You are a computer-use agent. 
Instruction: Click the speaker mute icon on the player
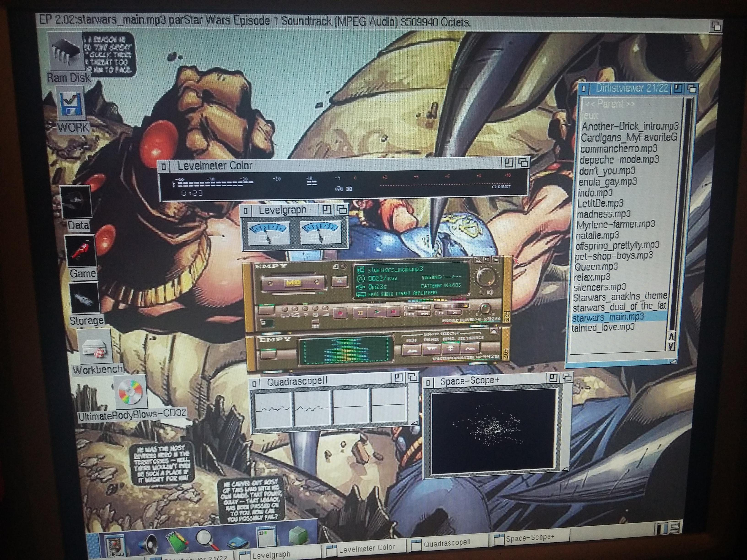[490, 293]
